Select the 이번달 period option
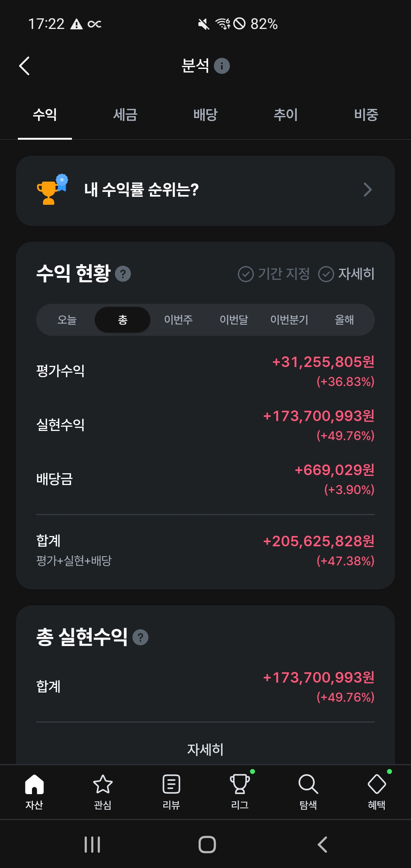 pos(234,320)
